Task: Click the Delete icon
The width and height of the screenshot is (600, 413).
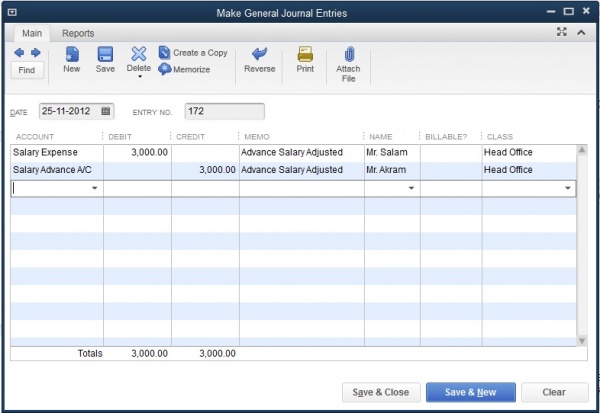Action: pyautogui.click(x=139, y=54)
